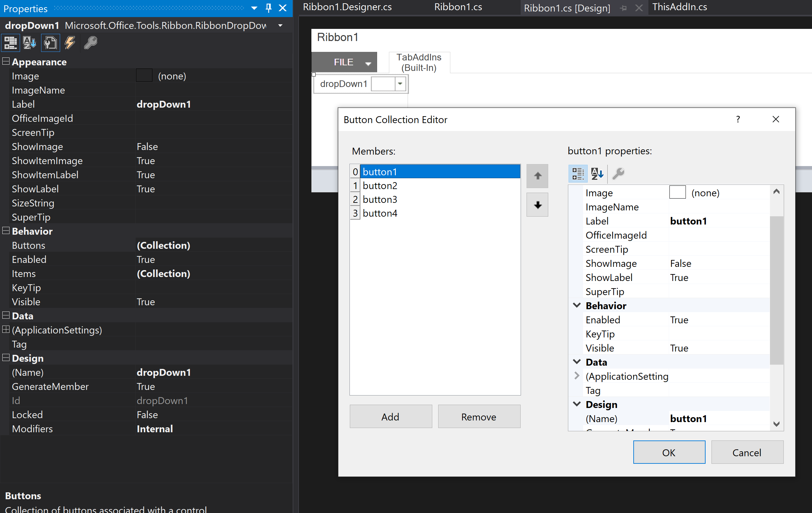The height and width of the screenshot is (513, 812).
Task: Open the dropDown1 control arrow on ribbon
Action: point(400,84)
